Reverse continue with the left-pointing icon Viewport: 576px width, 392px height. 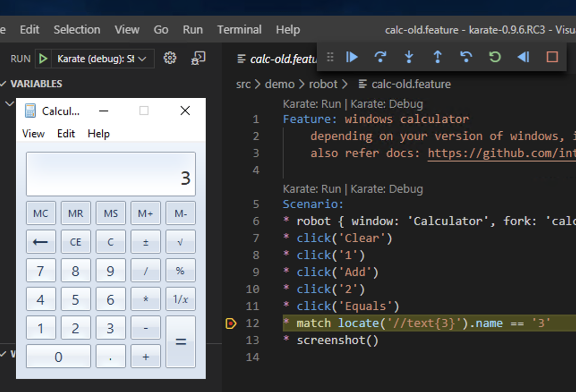click(524, 57)
